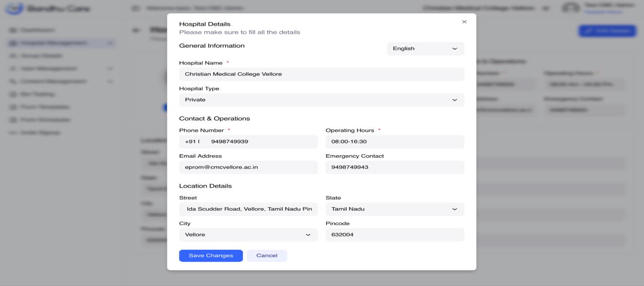This screenshot has height=286, width=644.
Task: Edit Emergency Contact 9498749943 field
Action: (x=395, y=167)
